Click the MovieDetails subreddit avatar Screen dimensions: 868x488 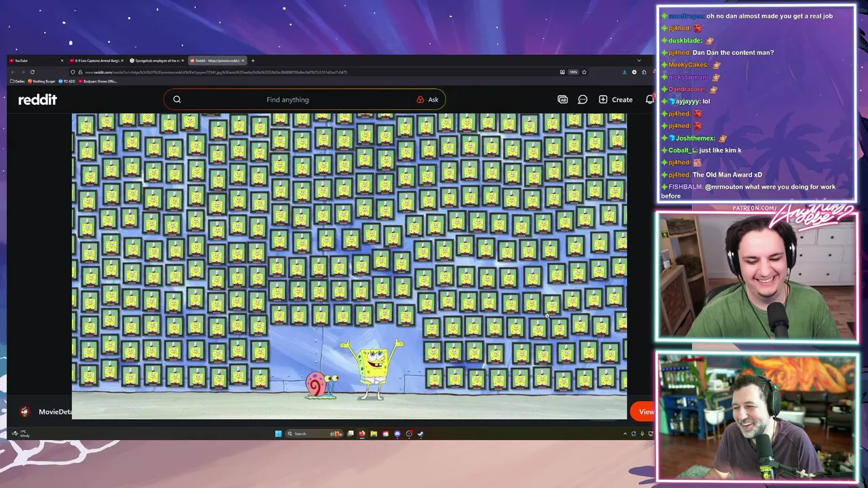pos(25,411)
